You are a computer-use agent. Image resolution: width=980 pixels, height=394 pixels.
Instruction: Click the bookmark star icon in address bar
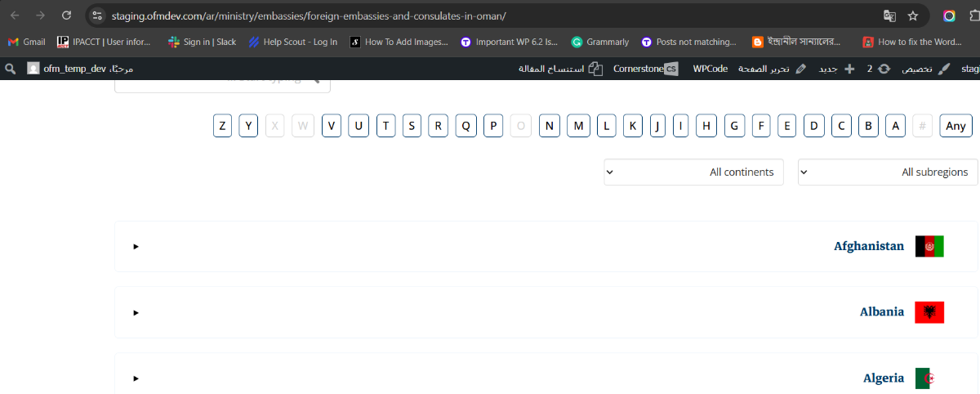913,16
